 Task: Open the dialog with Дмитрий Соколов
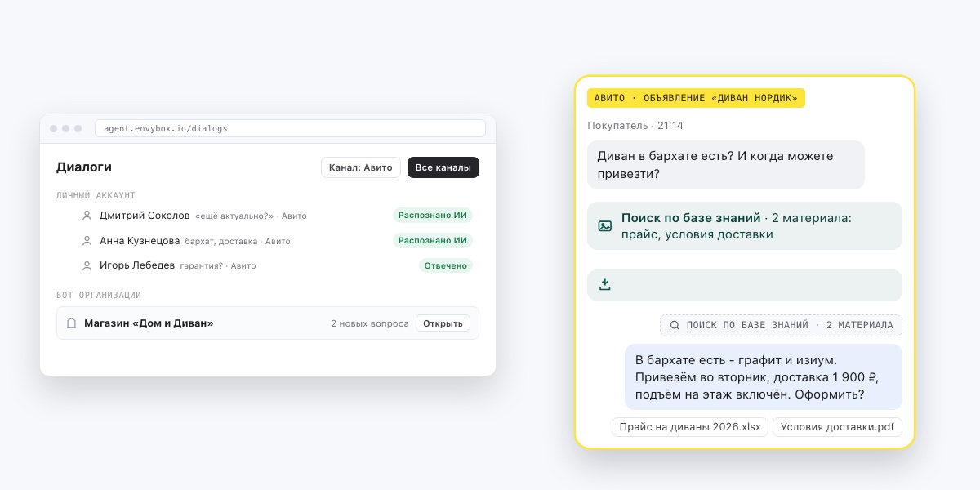pos(268,216)
